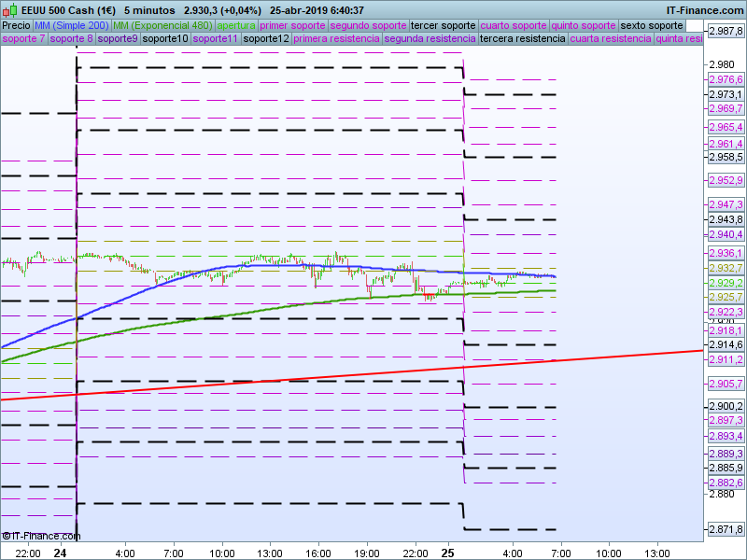This screenshot has height=560, width=747.
Task: Click the 19:00 time axis label
Action: click(367, 553)
